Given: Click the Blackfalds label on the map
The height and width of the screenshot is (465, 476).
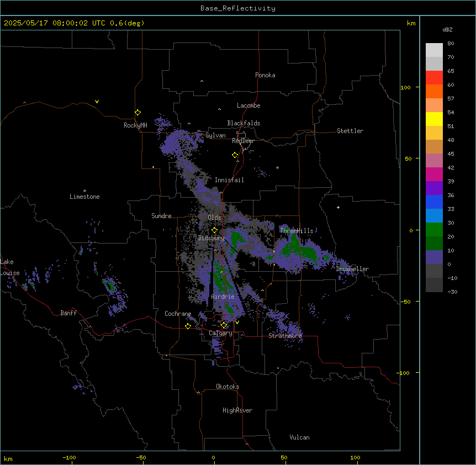Looking at the screenshot, I should (x=244, y=123).
